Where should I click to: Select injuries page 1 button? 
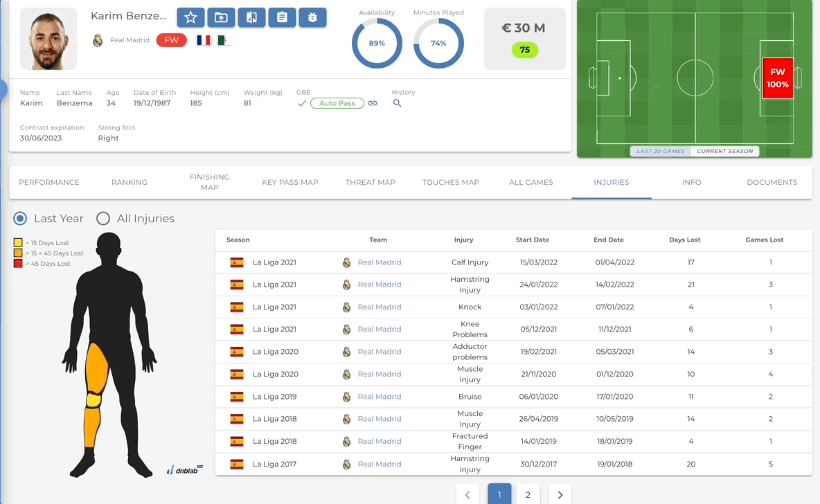click(499, 494)
